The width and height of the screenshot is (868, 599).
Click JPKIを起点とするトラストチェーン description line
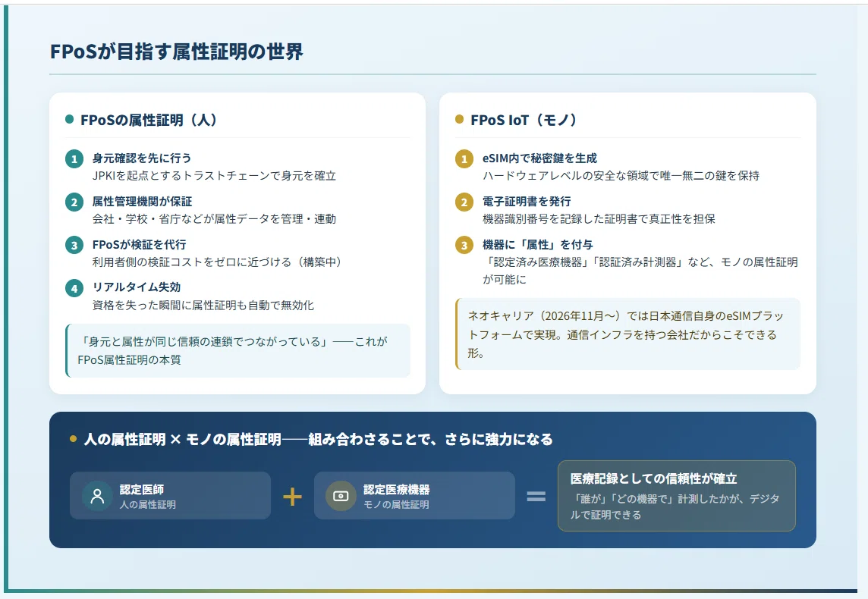(x=214, y=176)
